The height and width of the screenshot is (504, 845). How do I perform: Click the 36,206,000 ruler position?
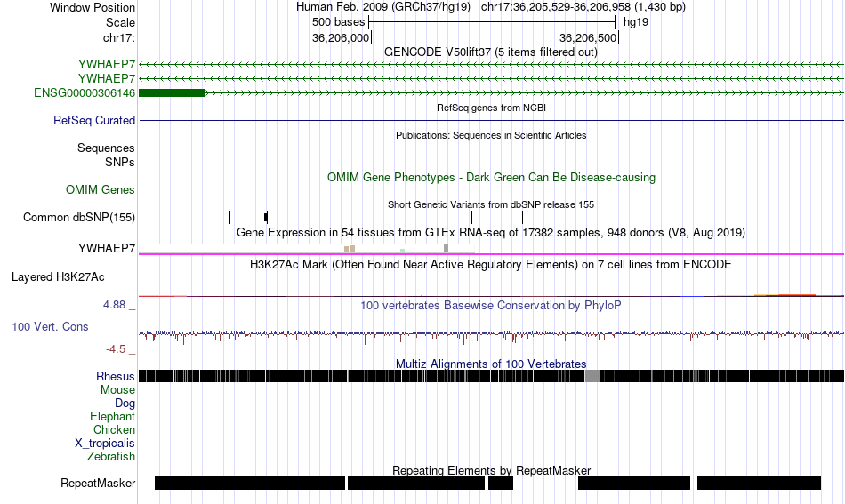click(341, 37)
